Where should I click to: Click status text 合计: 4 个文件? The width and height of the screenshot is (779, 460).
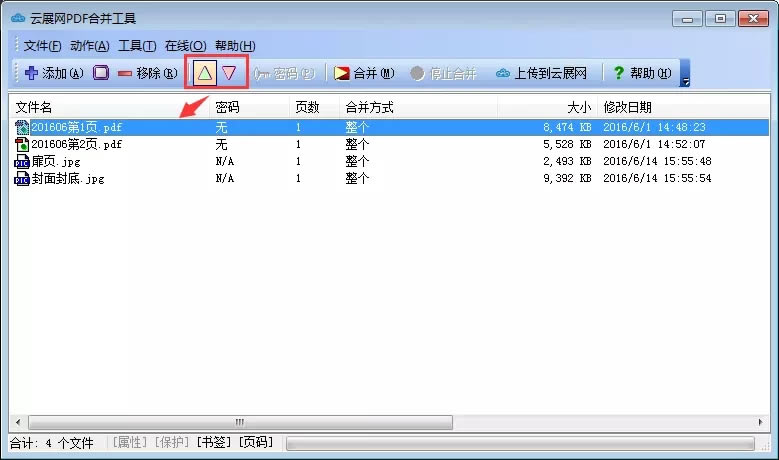[52, 443]
